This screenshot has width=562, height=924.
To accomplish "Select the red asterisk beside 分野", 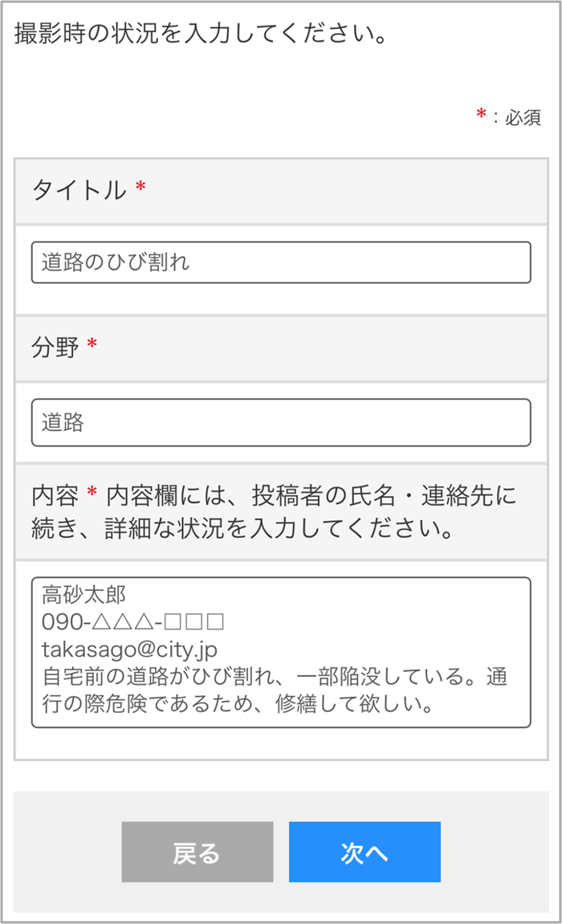I will (92, 346).
